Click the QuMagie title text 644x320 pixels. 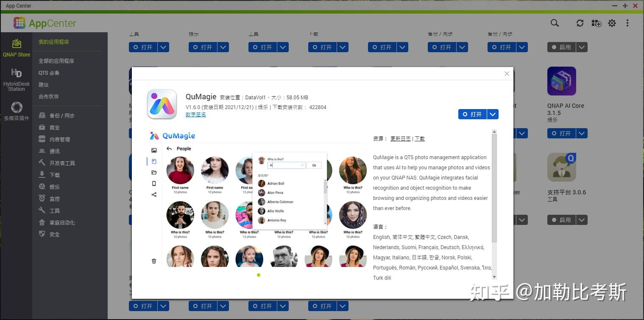(x=201, y=97)
